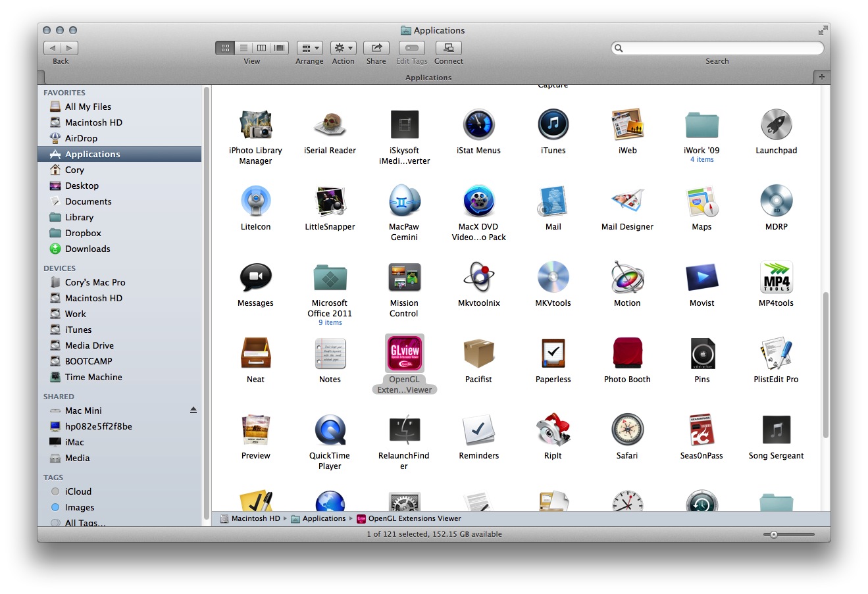
Task: Select the Photo Booth curtain icon
Action: point(627,353)
